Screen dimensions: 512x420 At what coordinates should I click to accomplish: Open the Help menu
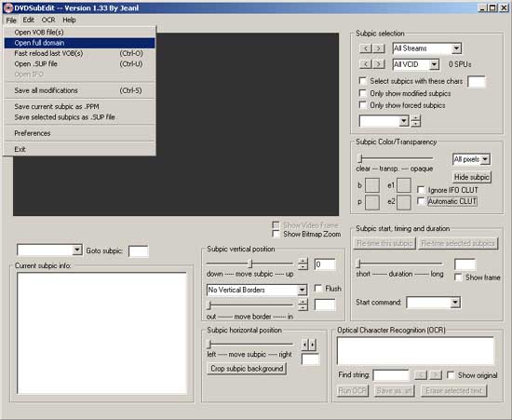coord(69,20)
